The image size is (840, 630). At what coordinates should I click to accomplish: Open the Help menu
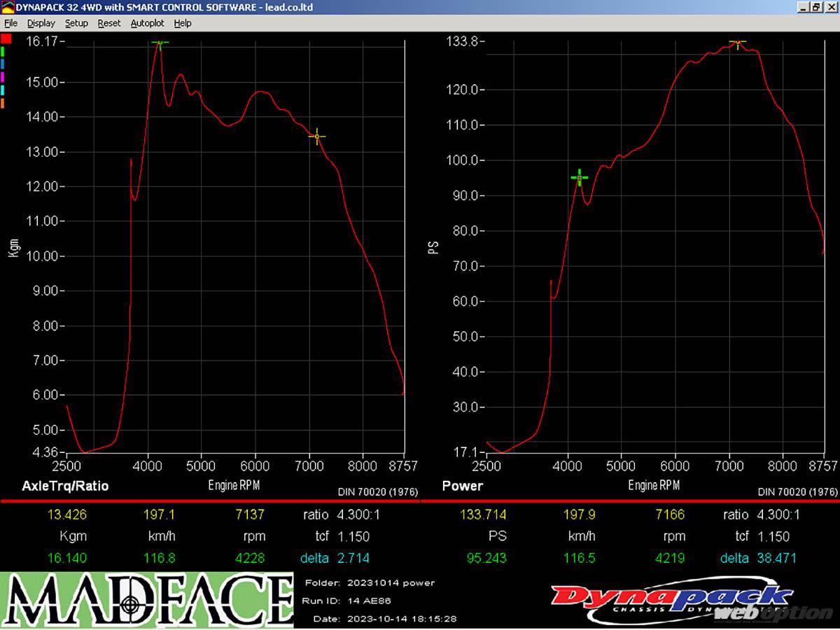pyautogui.click(x=183, y=23)
